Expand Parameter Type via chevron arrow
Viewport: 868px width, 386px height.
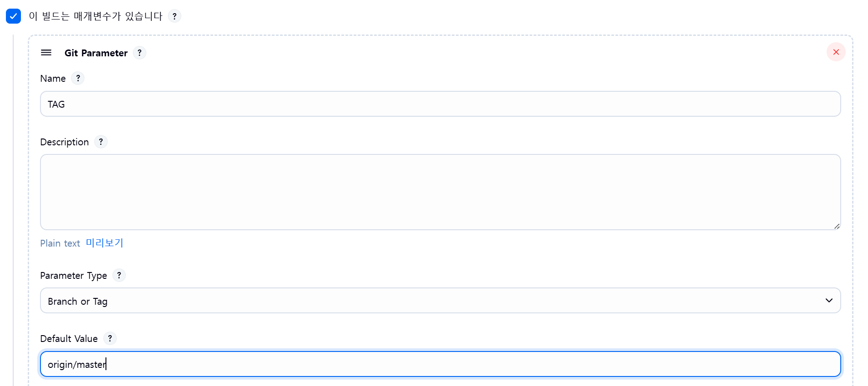pyautogui.click(x=829, y=301)
